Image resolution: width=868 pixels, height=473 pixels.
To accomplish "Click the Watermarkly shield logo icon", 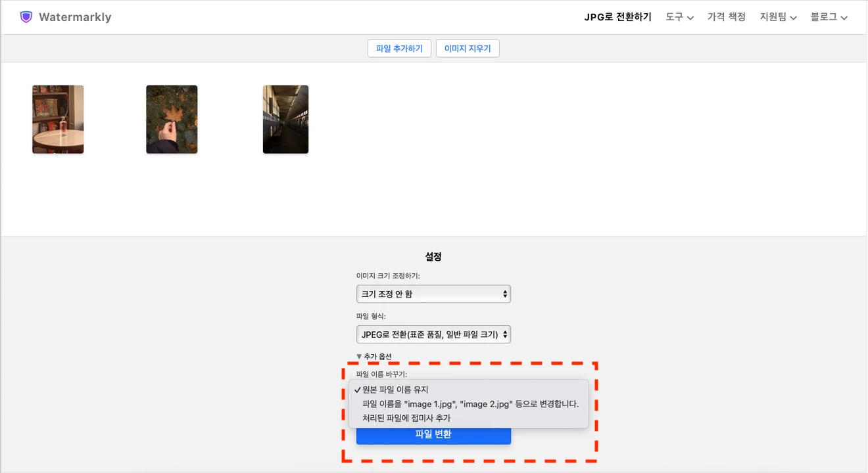I will tap(26, 16).
